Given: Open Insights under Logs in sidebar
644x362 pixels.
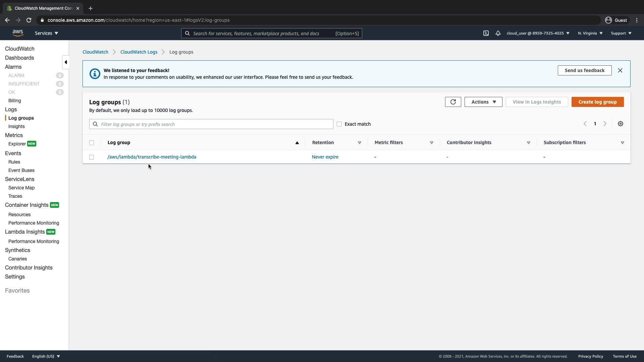Looking at the screenshot, I should click(16, 126).
